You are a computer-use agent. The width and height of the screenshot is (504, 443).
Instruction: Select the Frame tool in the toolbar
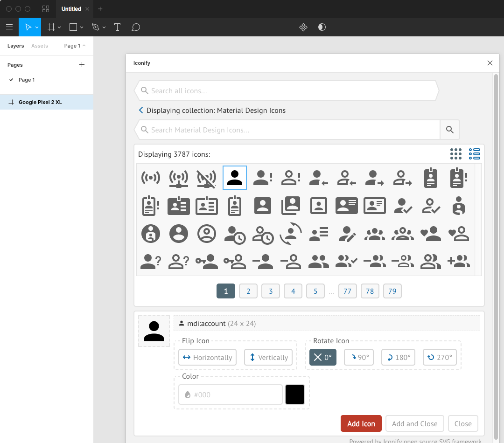[x=51, y=27]
